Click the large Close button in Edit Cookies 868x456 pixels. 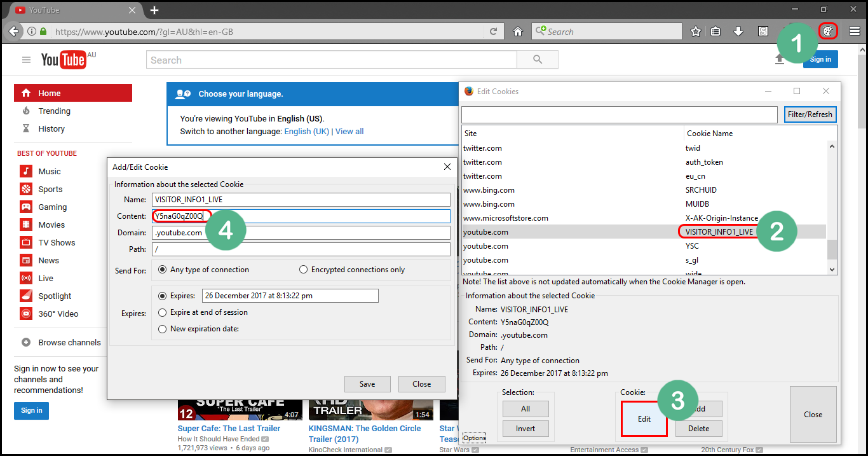coord(813,414)
